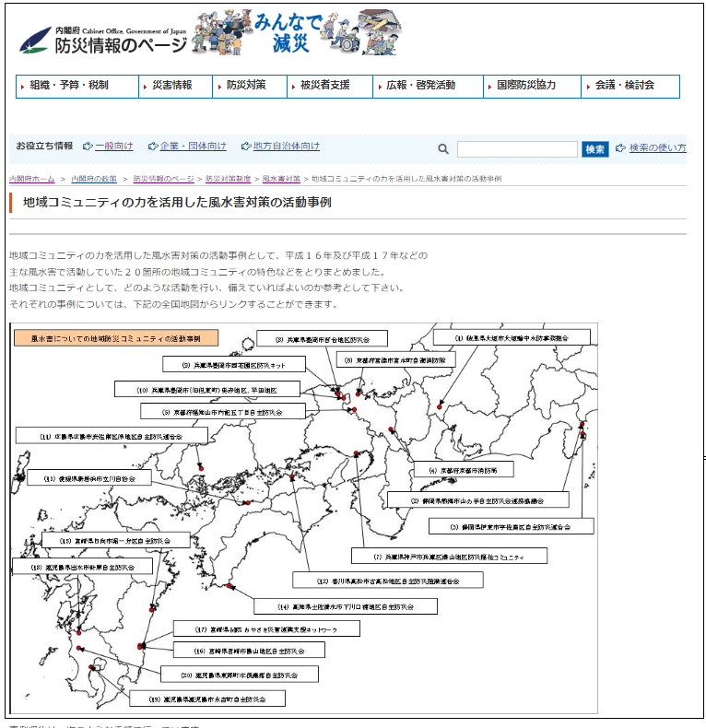Open map label (1) 岐阜県大垣市 case
Screen dimensions: 706x728
pos(512,337)
